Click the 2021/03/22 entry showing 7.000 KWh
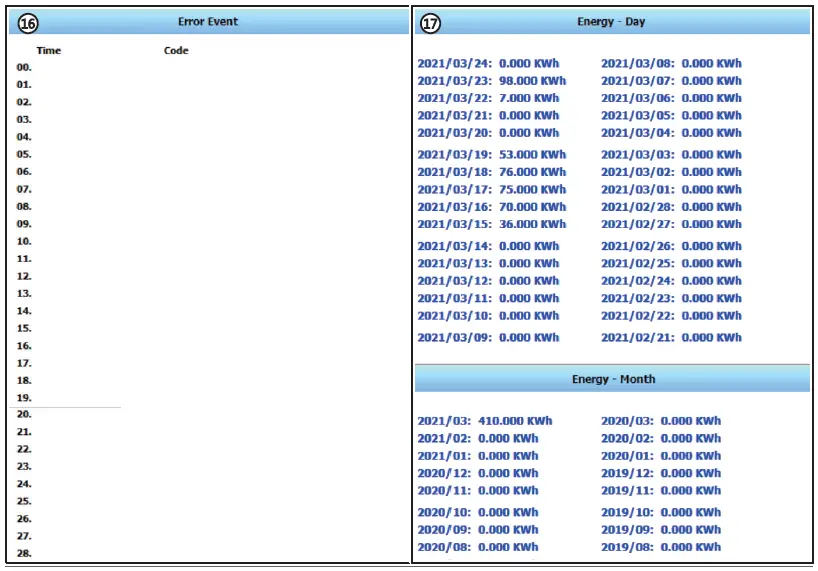 pyautogui.click(x=488, y=98)
